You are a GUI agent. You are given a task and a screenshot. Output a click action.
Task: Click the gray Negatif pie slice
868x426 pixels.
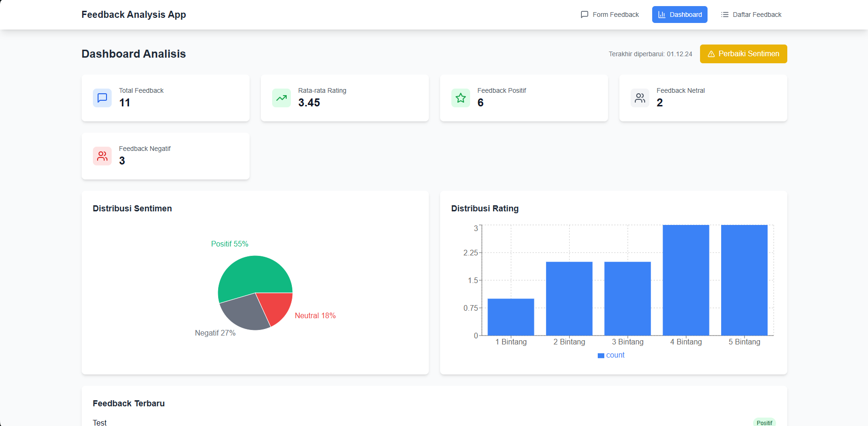pyautogui.click(x=244, y=314)
